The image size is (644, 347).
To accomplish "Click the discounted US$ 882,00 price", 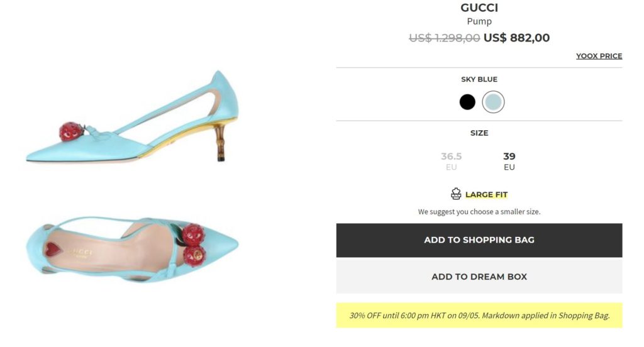I will click(x=516, y=38).
